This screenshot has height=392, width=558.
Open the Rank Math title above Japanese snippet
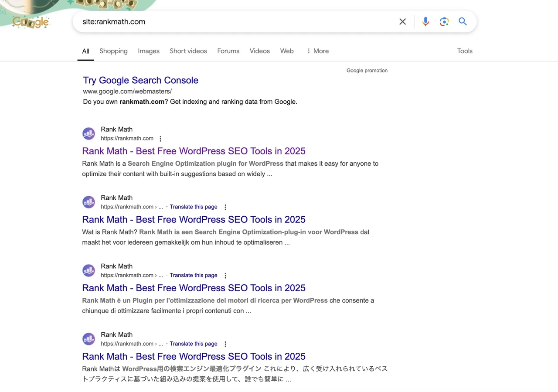click(194, 356)
